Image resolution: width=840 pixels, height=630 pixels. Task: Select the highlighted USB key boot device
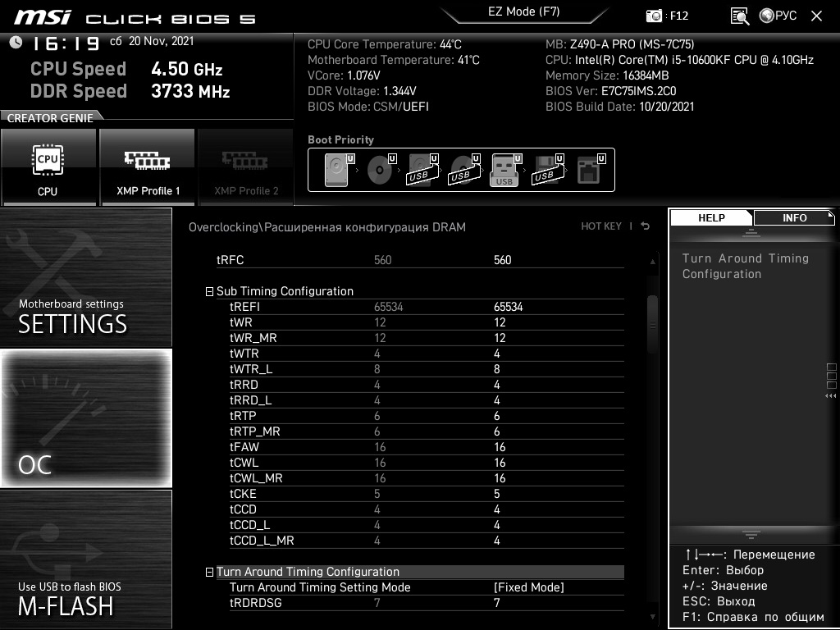tap(504, 170)
